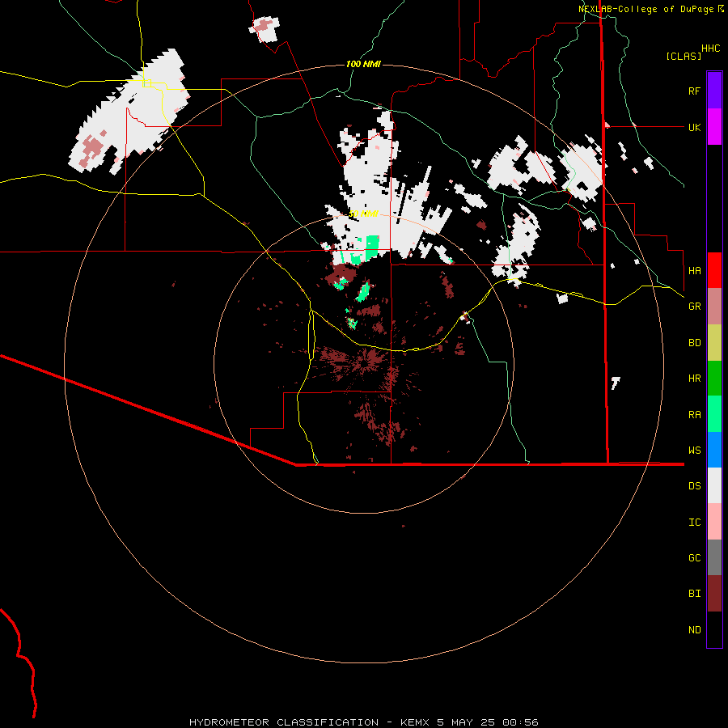Select the GR legend color block
The width and height of the screenshot is (728, 728).
click(x=714, y=307)
